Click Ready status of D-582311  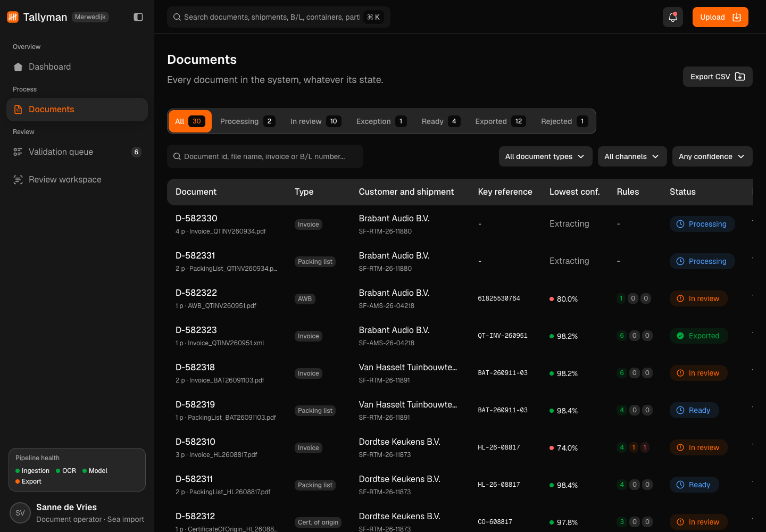[x=694, y=485]
